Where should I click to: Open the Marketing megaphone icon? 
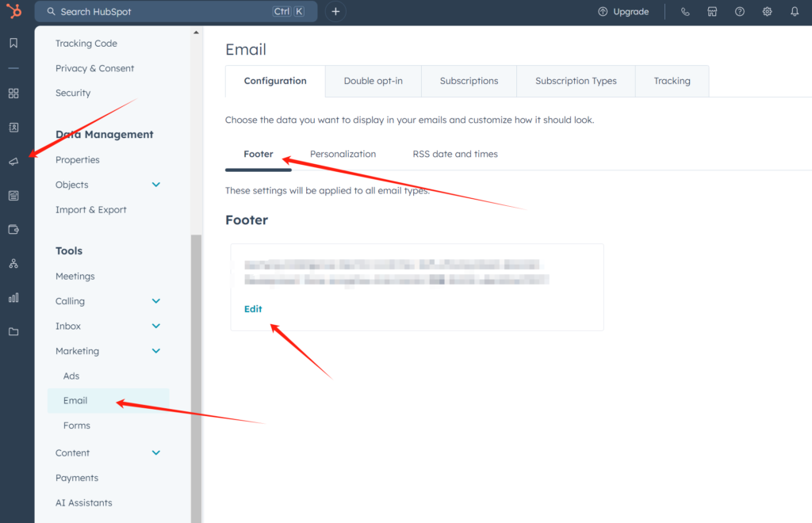point(13,162)
